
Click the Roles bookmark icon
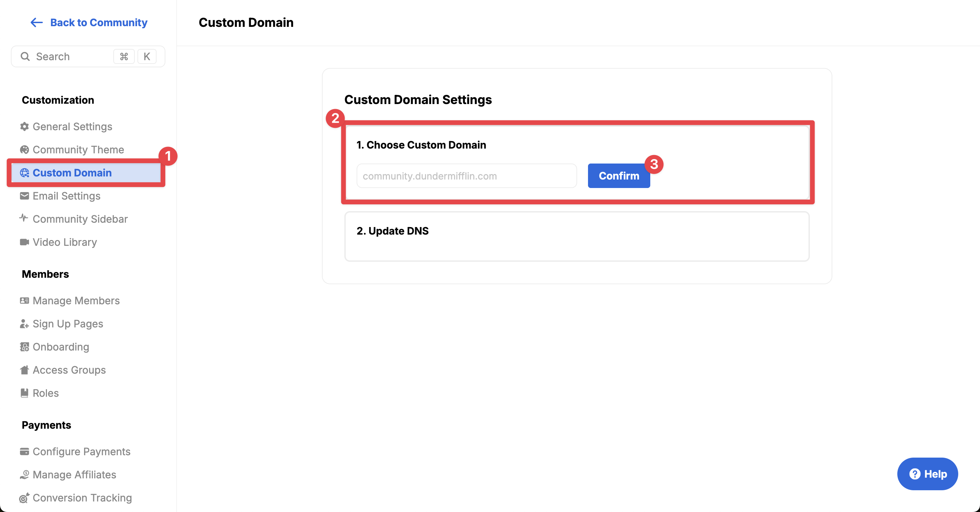pos(24,393)
